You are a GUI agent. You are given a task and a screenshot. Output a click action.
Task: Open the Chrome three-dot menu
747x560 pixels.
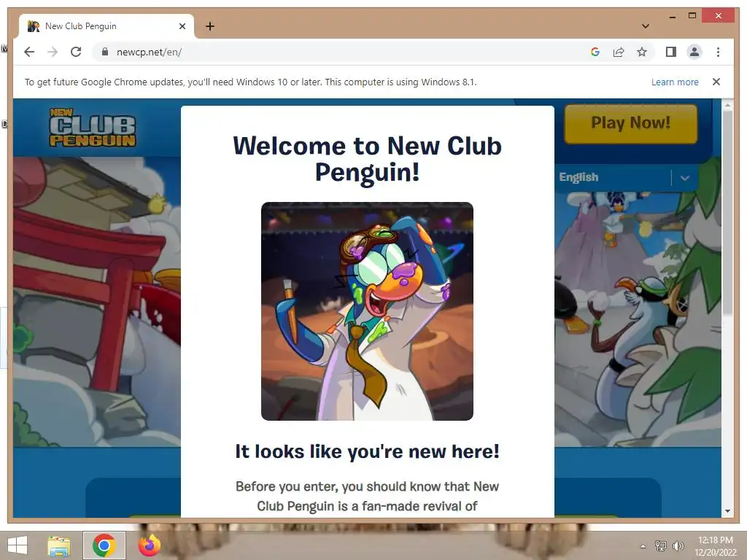[718, 52]
